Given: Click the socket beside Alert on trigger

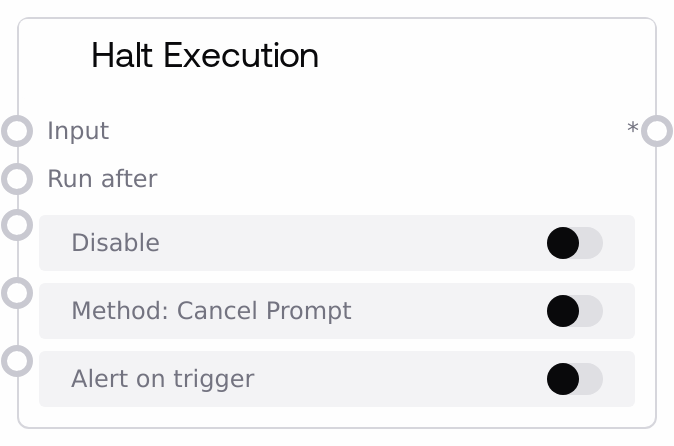Looking at the screenshot, I should 17,361.
